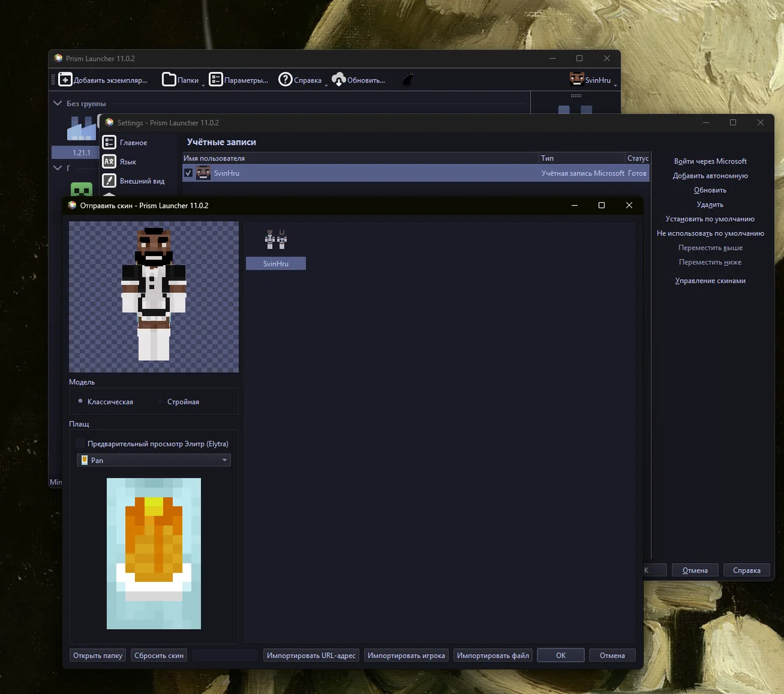Open Параметры settings icon in main toolbar
Screen dimensions: 784x694
coord(216,80)
